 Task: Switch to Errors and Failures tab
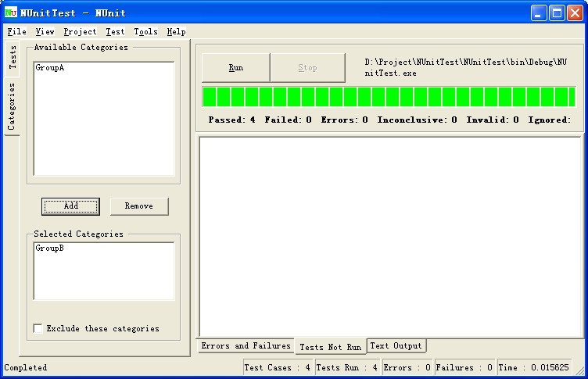click(x=246, y=345)
